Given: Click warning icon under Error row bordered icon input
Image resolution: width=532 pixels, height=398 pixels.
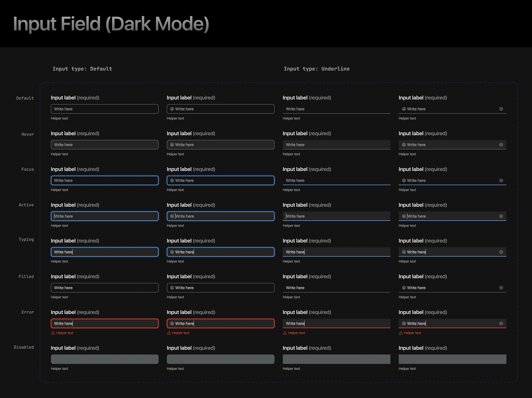Looking at the screenshot, I should 169,333.
